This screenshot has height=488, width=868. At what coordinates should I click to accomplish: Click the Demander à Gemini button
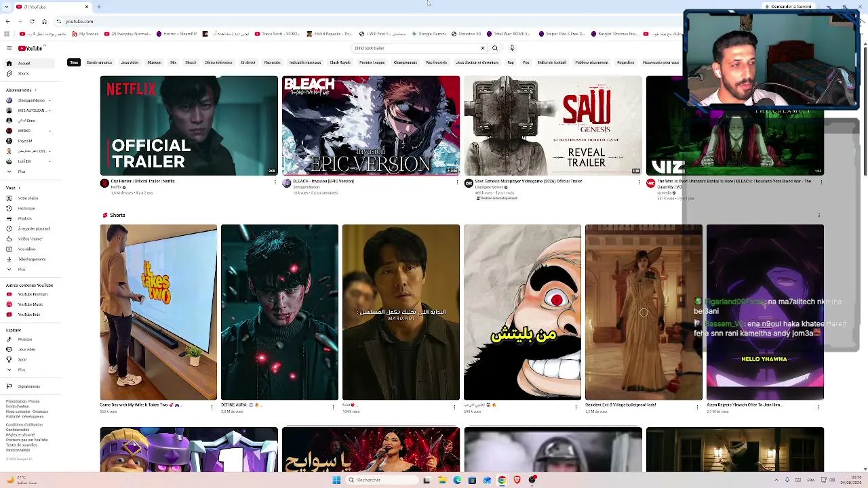click(790, 7)
